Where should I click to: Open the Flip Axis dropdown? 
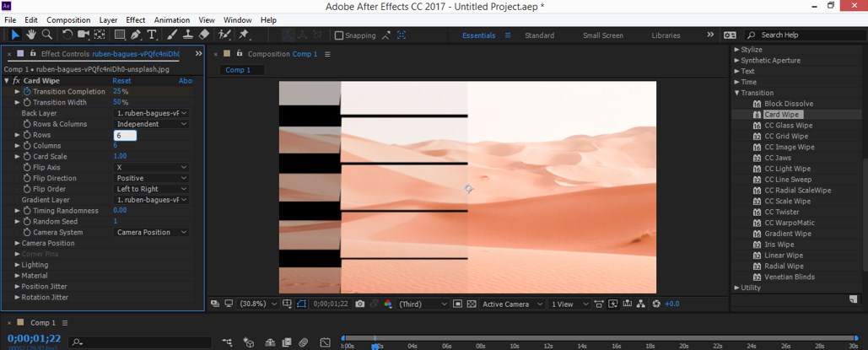point(151,167)
